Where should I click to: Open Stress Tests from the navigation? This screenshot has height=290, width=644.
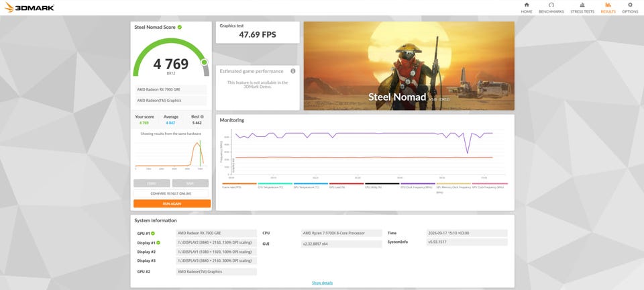(582, 8)
